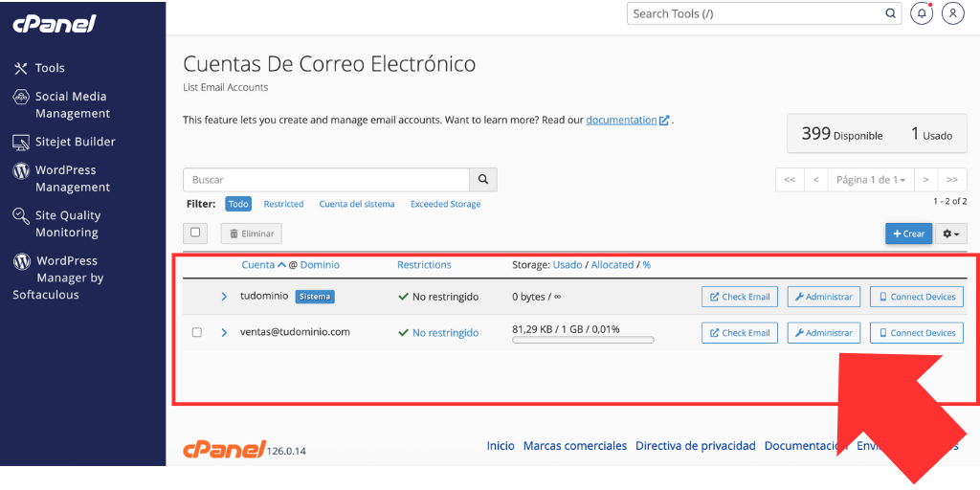Click the search button beside Buscar field

(483, 180)
